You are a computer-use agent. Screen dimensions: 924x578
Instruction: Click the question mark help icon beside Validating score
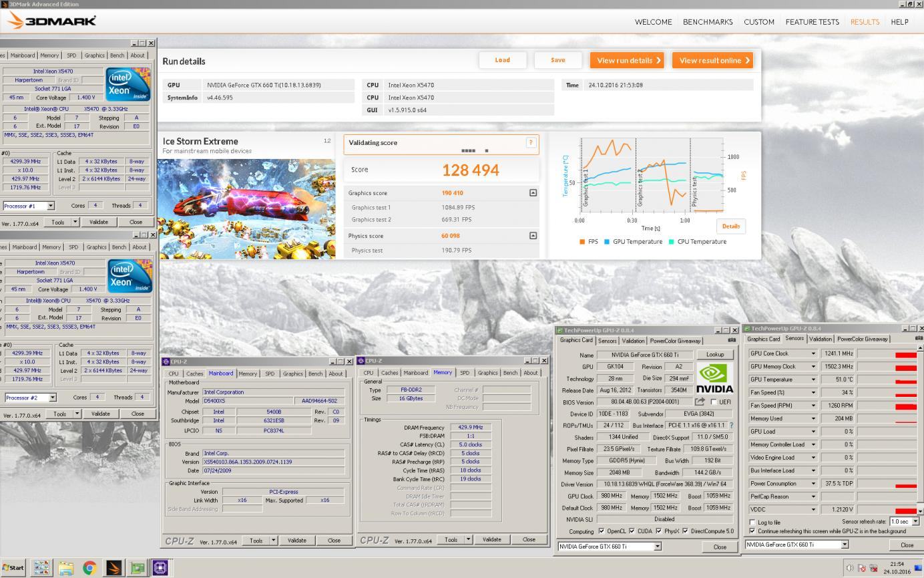pyautogui.click(x=531, y=142)
